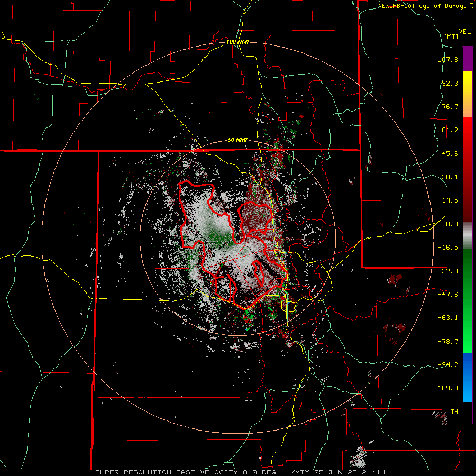The image size is (476, 476).
Task: Click the TH threshold label in legend
Action: point(454,412)
